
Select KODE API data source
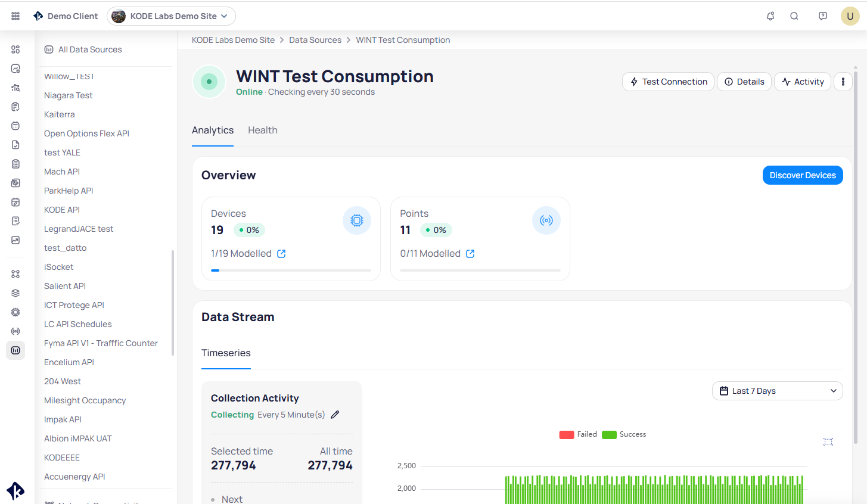tap(62, 210)
